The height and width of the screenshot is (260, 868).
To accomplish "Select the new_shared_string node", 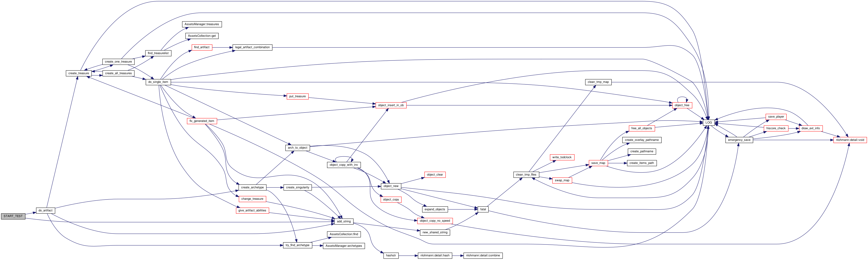I will [435, 232].
